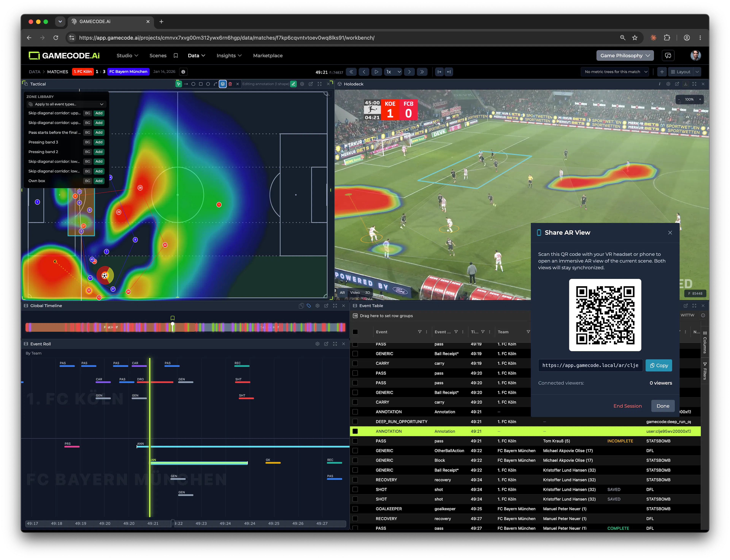Image resolution: width=730 pixels, height=560 pixels.
Task: Check the RECOVERY row at 49:24
Action: click(x=355, y=480)
